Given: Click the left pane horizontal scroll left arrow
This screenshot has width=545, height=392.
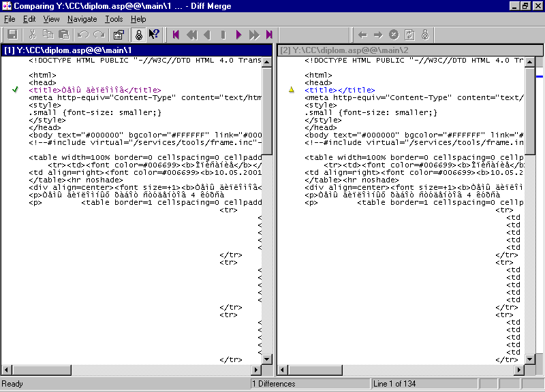Looking at the screenshot, I should pos(7,370).
